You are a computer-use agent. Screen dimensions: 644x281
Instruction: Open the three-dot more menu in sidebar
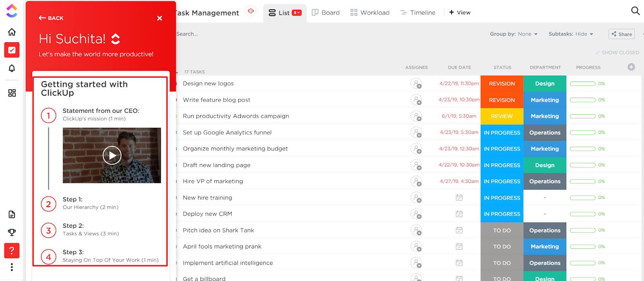[12, 267]
